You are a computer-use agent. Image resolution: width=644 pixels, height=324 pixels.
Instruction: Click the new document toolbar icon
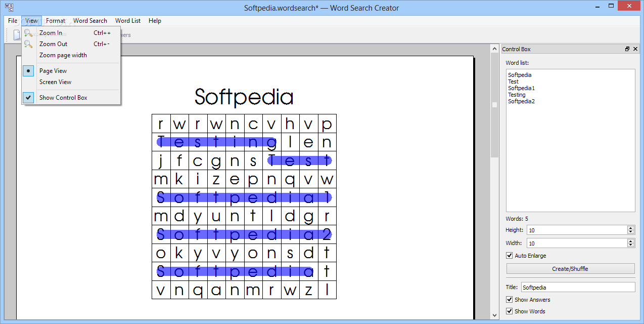17,35
